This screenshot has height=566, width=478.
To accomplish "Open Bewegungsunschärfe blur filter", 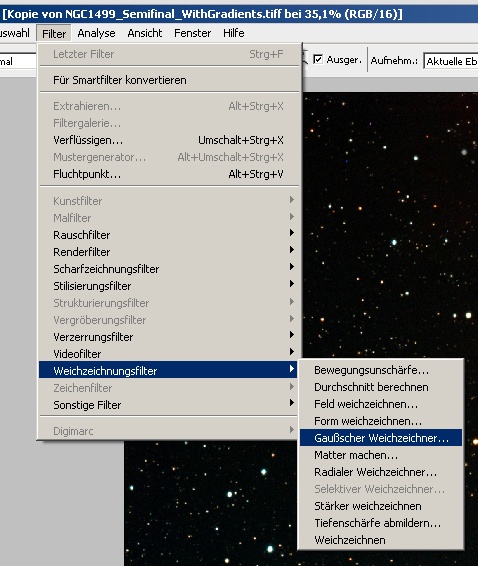I will click(x=381, y=370).
